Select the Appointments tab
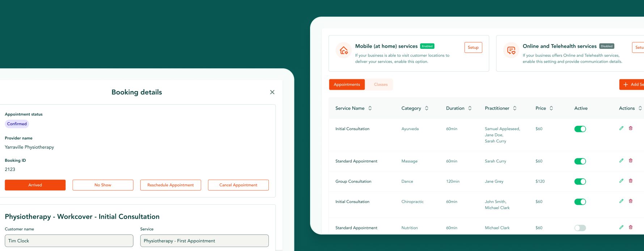 pos(347,85)
